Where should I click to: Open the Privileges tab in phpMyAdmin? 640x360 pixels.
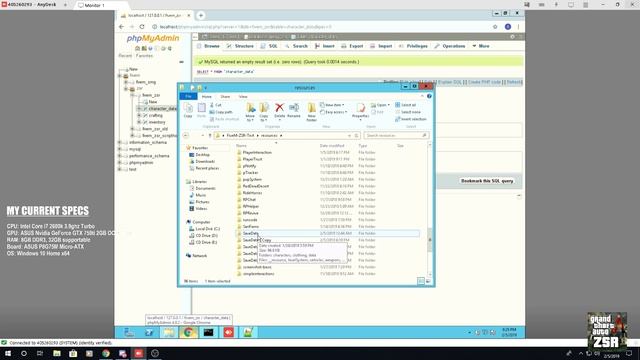(413, 46)
